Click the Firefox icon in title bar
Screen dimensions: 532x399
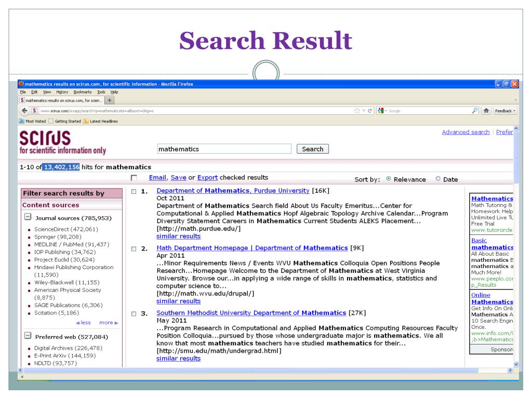pyautogui.click(x=21, y=84)
